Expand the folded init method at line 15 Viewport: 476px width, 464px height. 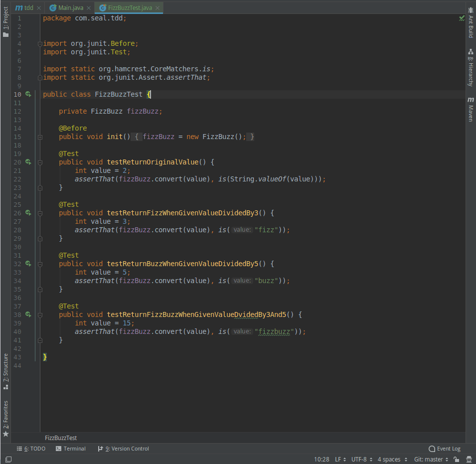(40, 137)
